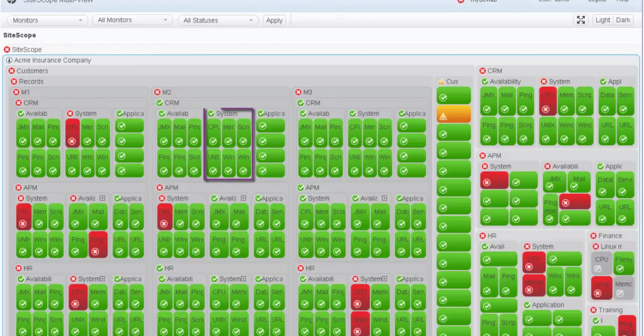Click the warning icon on the Cus column header
This screenshot has height=336, width=644.
441,81
